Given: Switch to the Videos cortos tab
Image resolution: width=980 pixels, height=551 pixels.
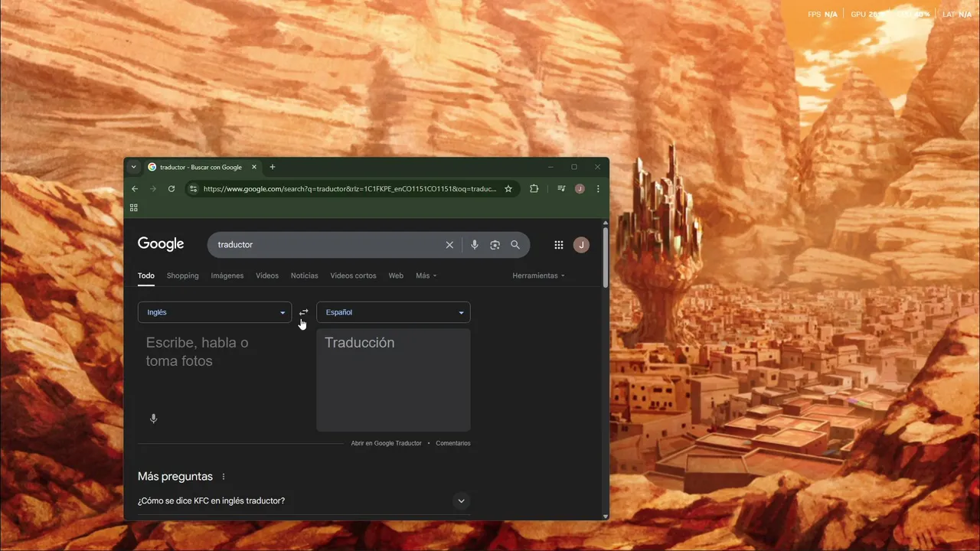Looking at the screenshot, I should click(353, 275).
